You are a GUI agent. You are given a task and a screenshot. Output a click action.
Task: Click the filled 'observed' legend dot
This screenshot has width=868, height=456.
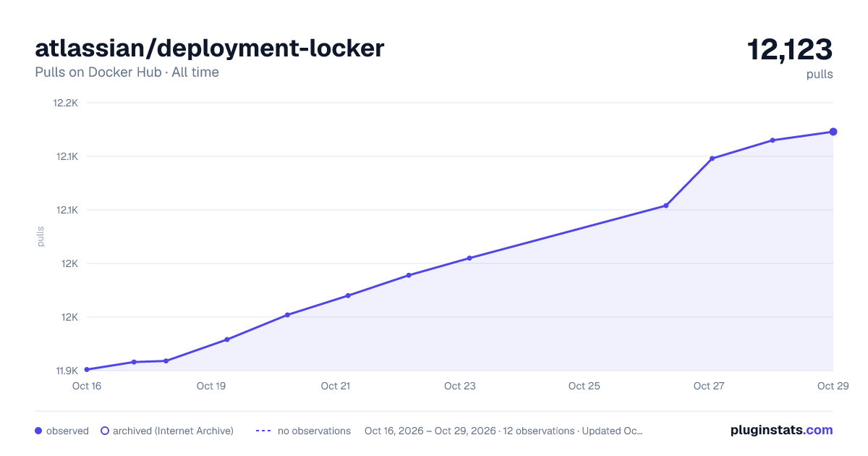pyautogui.click(x=38, y=431)
